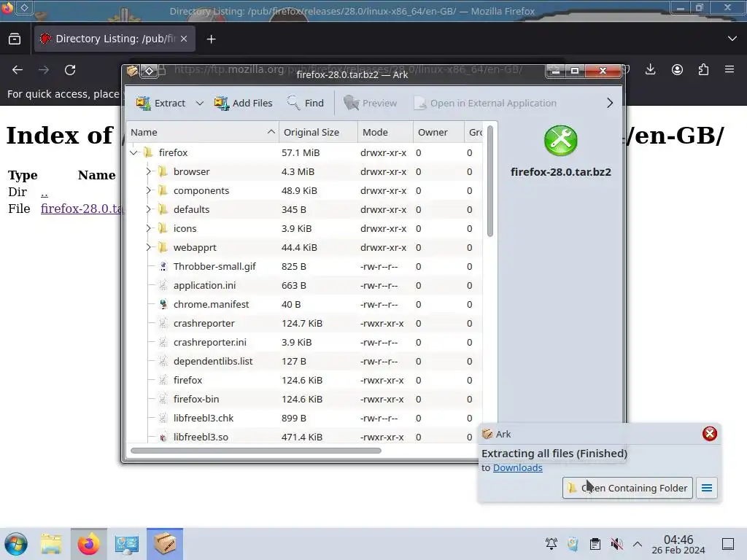
Task: Sort by the Name column header
Action: (203, 133)
